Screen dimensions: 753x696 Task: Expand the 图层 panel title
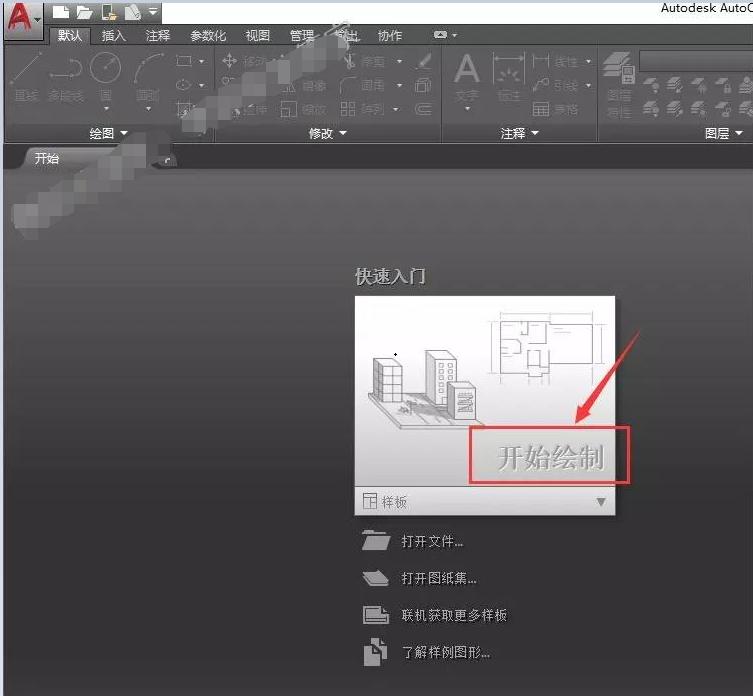pyautogui.click(x=724, y=133)
